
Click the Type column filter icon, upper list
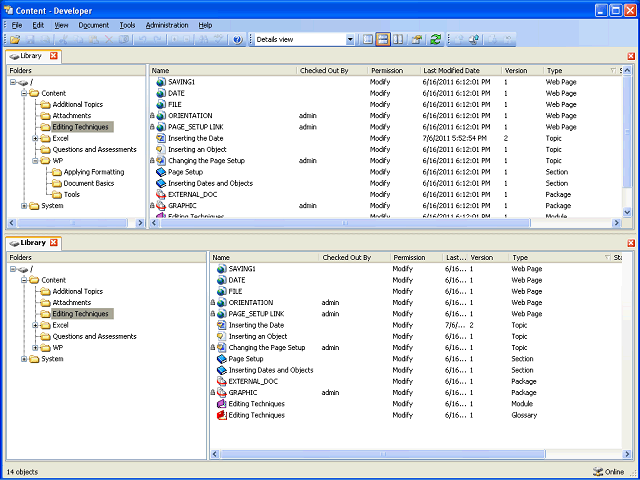[613, 71]
